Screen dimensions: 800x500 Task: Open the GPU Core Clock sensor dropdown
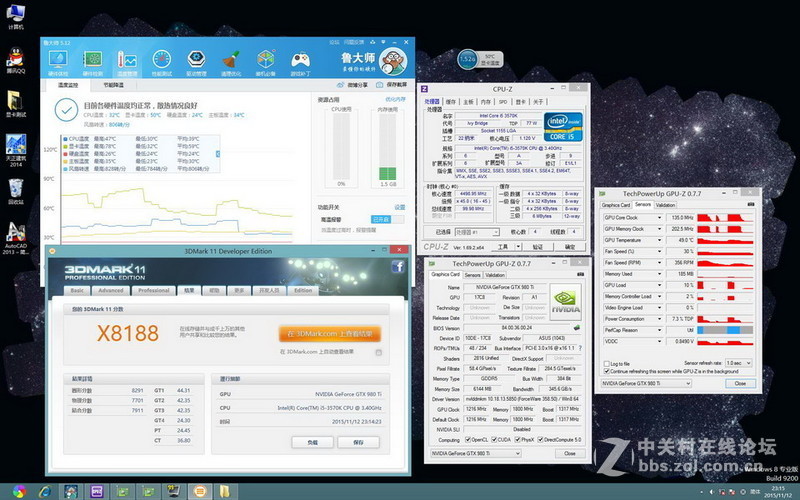[x=659, y=217]
